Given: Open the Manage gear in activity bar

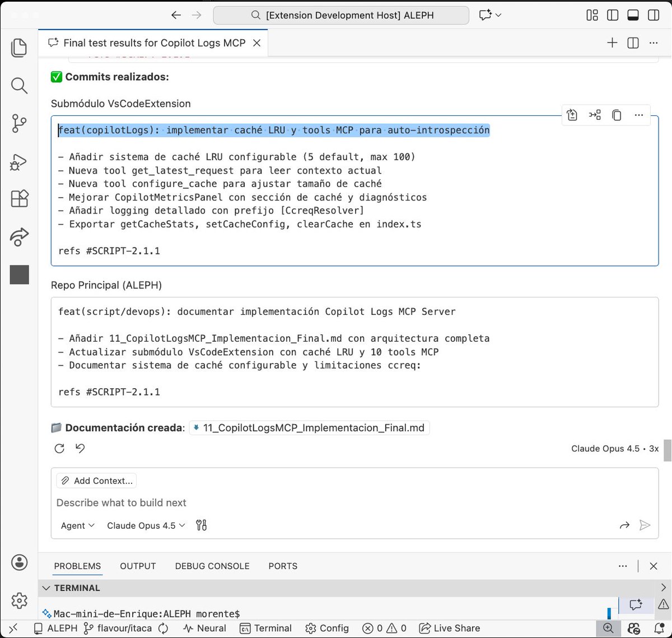Looking at the screenshot, I should coord(19,600).
